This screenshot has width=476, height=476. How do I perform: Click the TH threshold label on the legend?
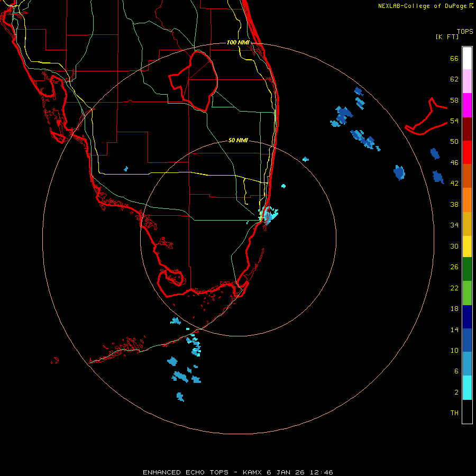click(454, 413)
